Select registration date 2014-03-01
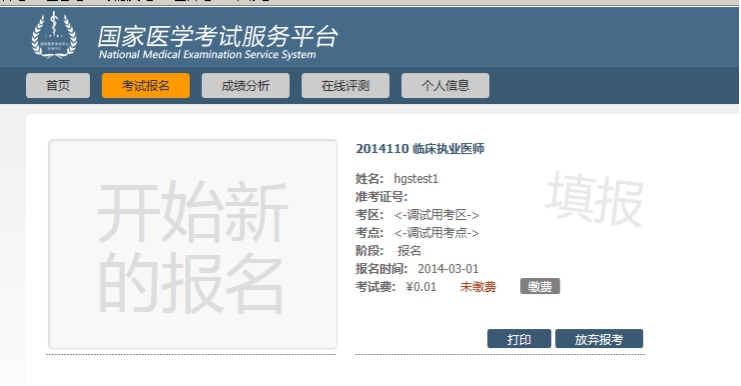The image size is (741, 386). point(448,269)
